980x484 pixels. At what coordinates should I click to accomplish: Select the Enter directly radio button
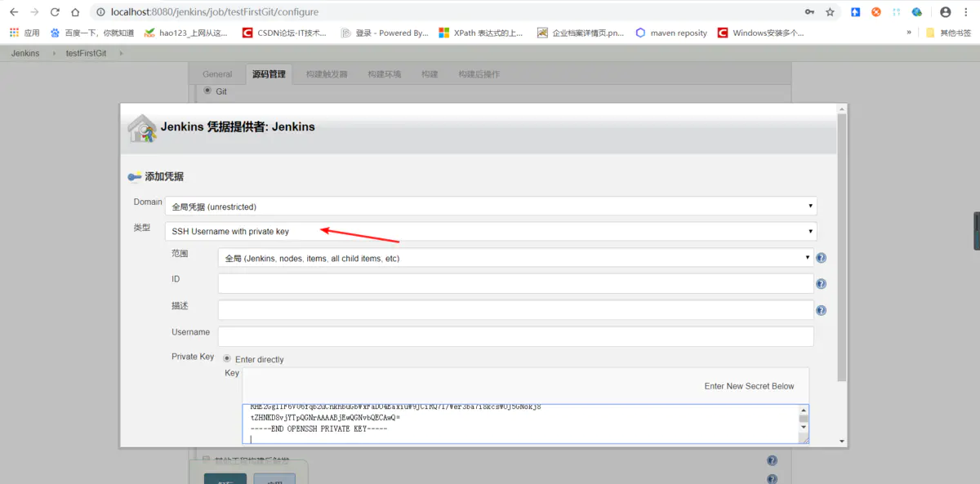point(227,359)
